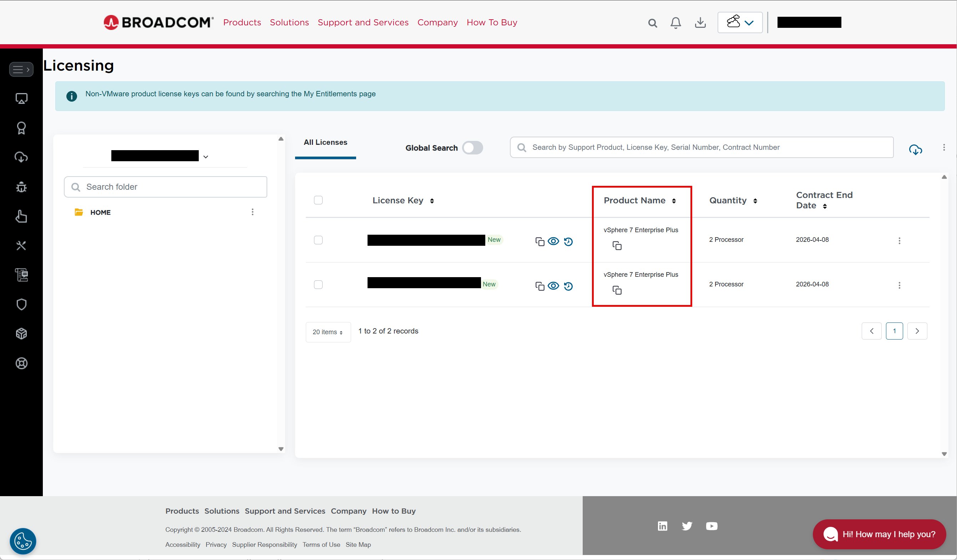Open the shield sidebar icon
The image size is (957, 560).
pyautogui.click(x=21, y=305)
